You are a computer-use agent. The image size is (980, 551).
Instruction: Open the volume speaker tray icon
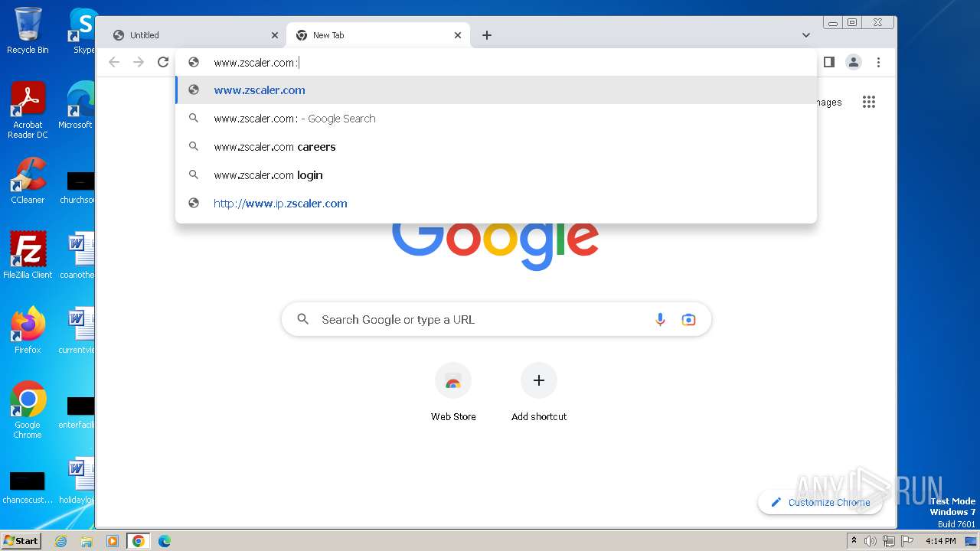tap(870, 541)
